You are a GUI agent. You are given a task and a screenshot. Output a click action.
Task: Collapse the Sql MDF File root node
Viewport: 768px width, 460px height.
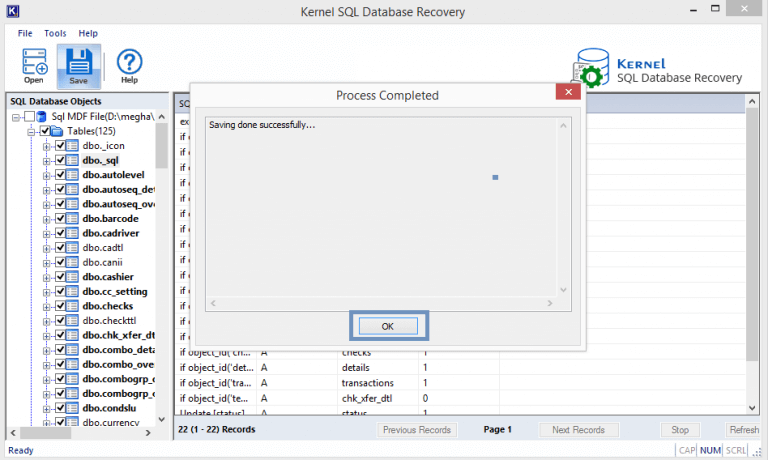pyautogui.click(x=16, y=118)
